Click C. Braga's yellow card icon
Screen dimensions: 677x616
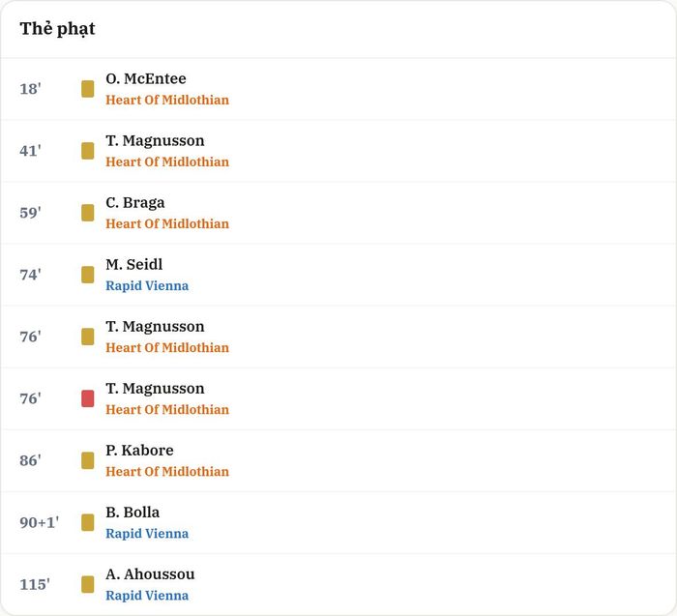tap(88, 213)
